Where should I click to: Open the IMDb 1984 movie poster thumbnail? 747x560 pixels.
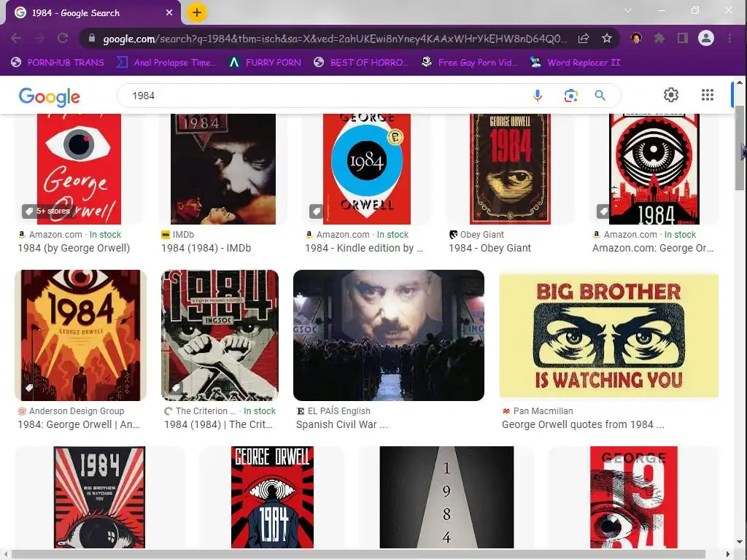click(x=223, y=169)
